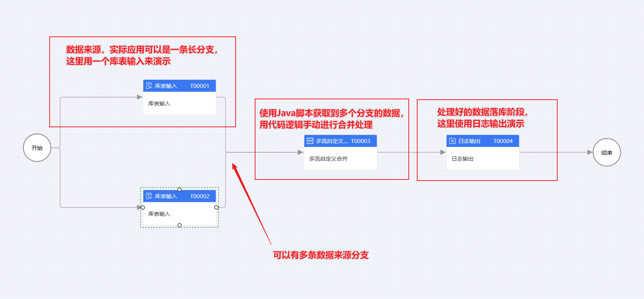Click the 库表输入 body text of node T00002
This screenshot has width=644, height=299.
tap(159, 214)
